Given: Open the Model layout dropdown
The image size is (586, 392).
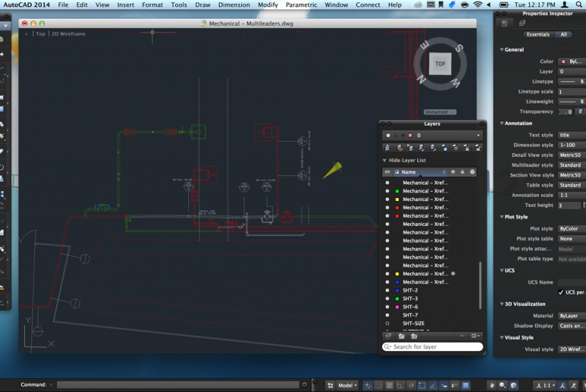Looking at the screenshot, I should 347,385.
